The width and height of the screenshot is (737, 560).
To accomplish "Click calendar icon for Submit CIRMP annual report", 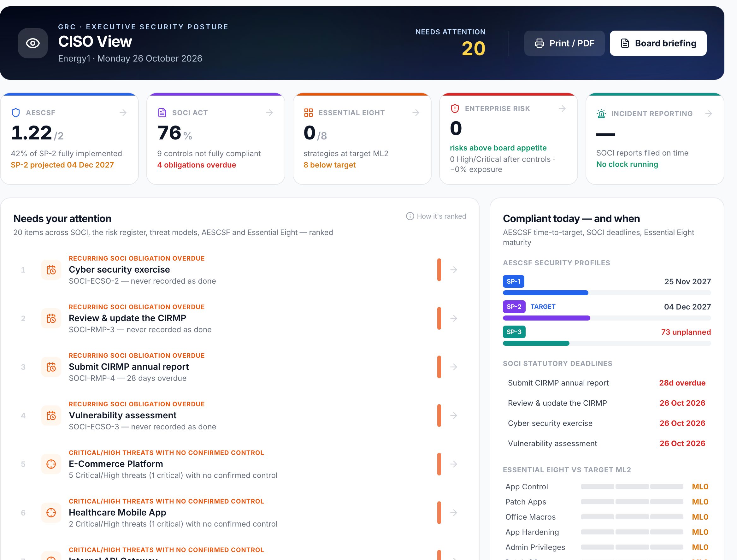I will coord(51,367).
